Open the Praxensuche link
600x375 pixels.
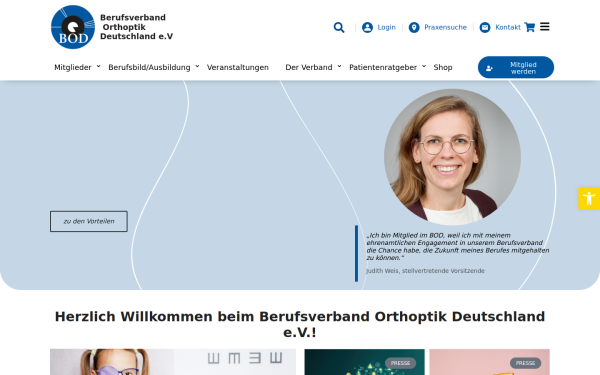[x=445, y=28]
